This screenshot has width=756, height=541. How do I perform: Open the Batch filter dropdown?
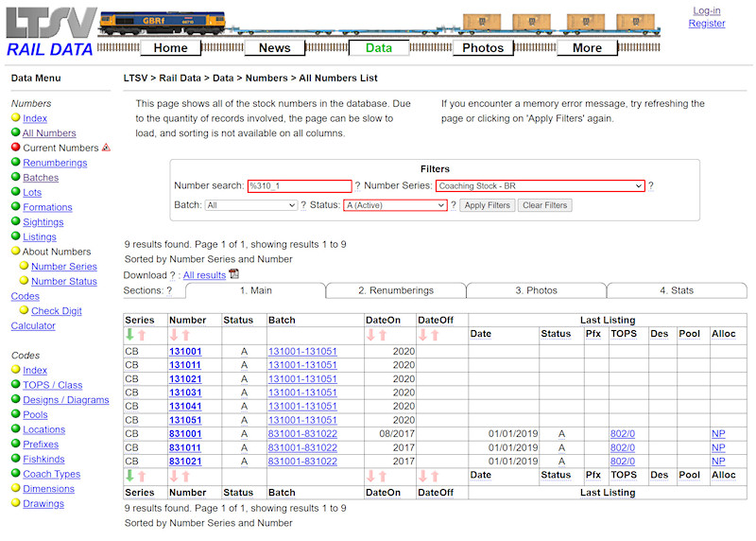[250, 205]
